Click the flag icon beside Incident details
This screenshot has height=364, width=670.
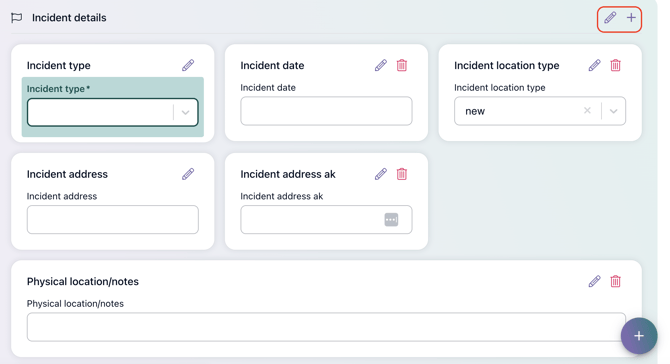17,18
